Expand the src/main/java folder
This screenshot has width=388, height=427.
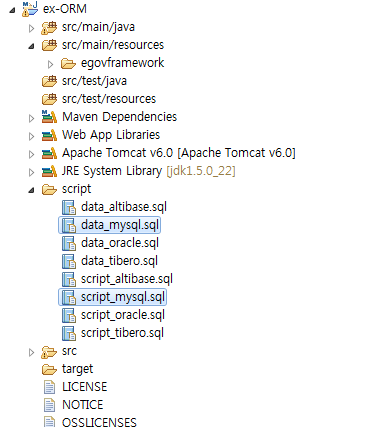pyautogui.click(x=31, y=28)
